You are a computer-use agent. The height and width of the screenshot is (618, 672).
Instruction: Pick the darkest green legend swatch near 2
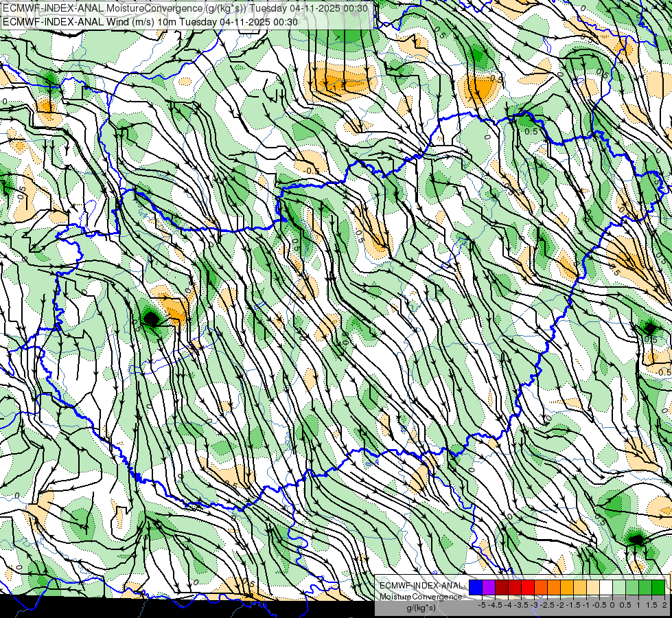(658, 588)
